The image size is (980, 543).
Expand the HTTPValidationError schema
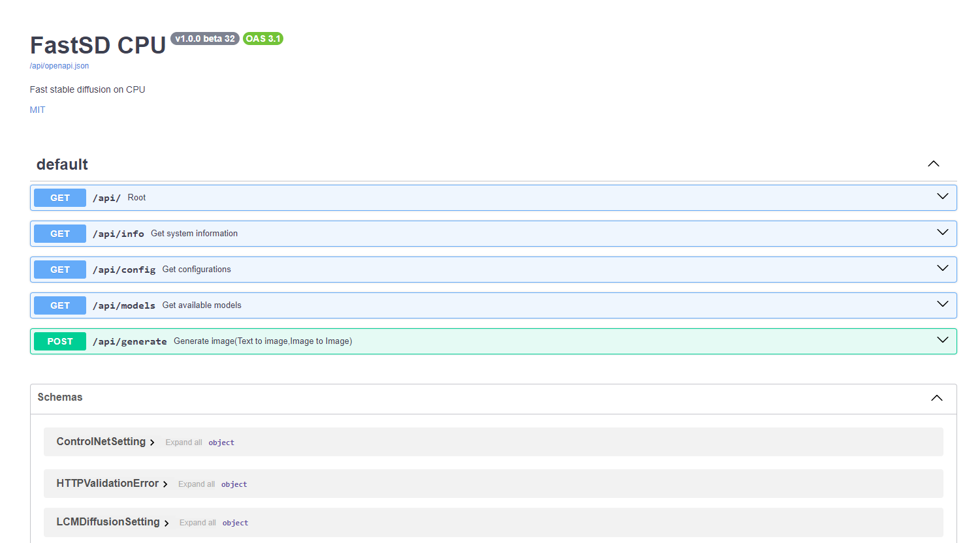pyautogui.click(x=165, y=484)
